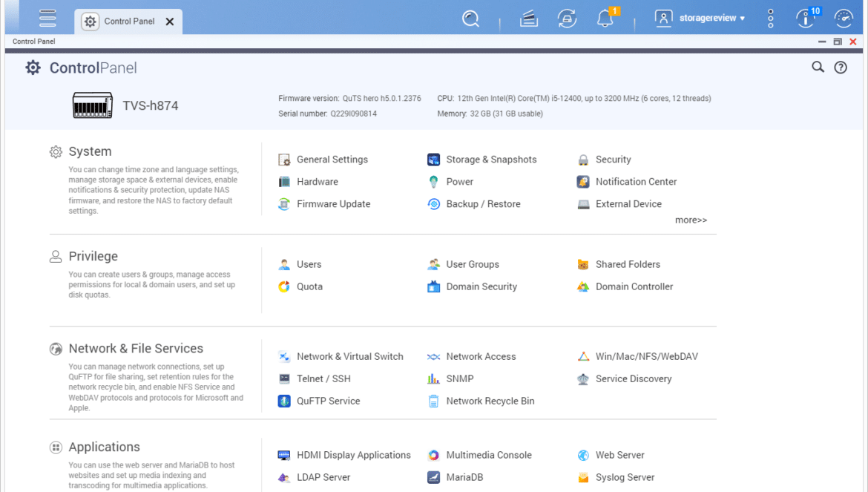Click the Web Server globe icon

click(583, 455)
